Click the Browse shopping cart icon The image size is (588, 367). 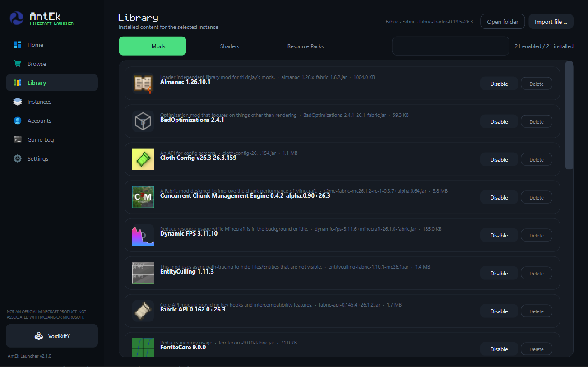(x=18, y=64)
